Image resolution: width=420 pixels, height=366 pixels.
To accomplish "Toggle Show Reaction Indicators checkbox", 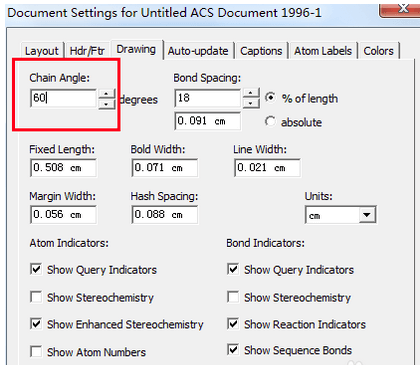I will (233, 324).
